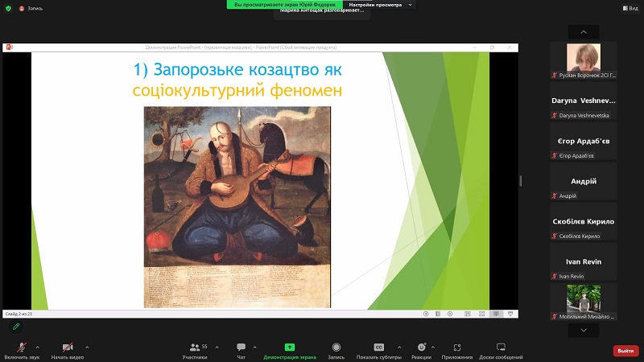The image size is (644, 362).
Task: Click Slide Sorter grid icon in status bar
Action: tap(481, 314)
